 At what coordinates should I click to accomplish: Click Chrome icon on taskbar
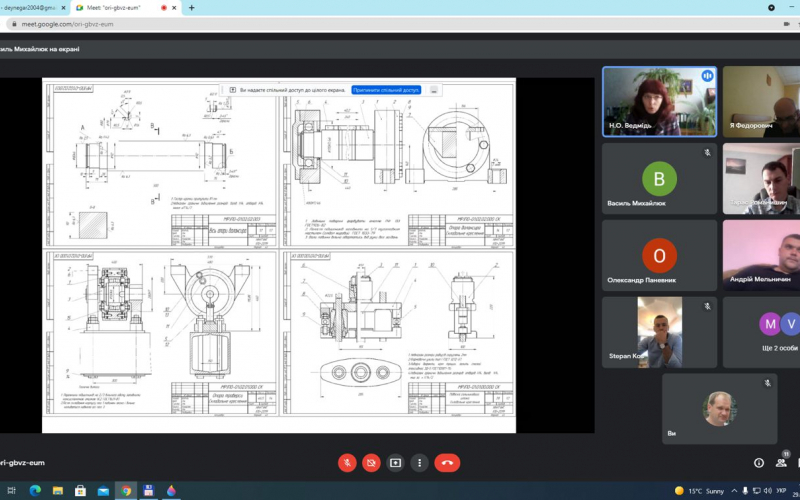126,491
